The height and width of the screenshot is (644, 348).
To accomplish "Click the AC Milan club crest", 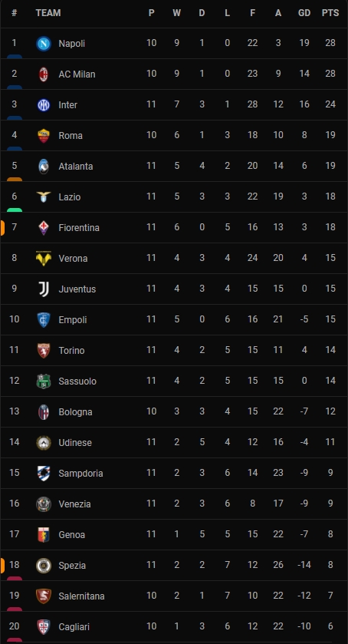I will pos(44,74).
